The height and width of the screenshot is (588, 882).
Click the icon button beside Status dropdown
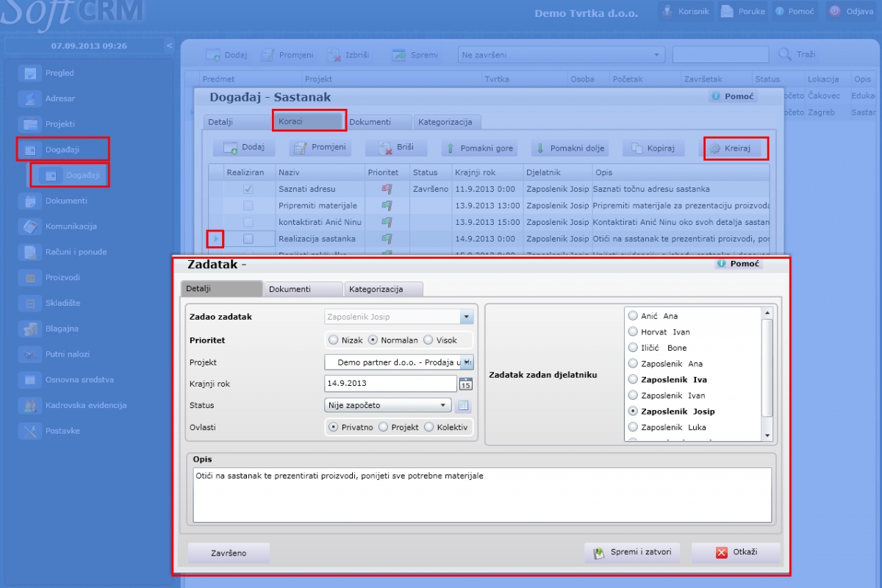click(463, 405)
